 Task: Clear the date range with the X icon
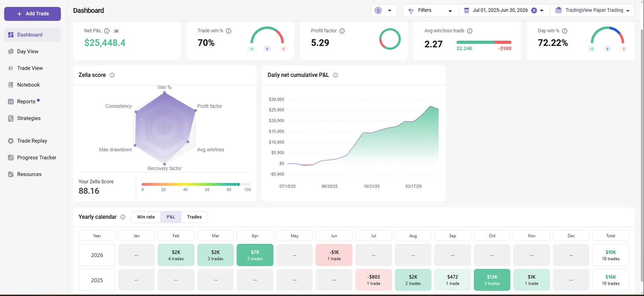(x=534, y=10)
